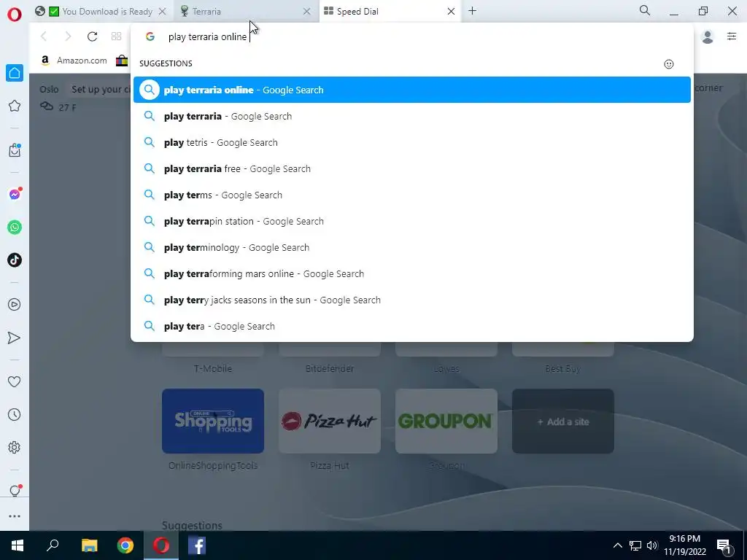Open the Pizza Hut speed dial tile

click(x=330, y=421)
